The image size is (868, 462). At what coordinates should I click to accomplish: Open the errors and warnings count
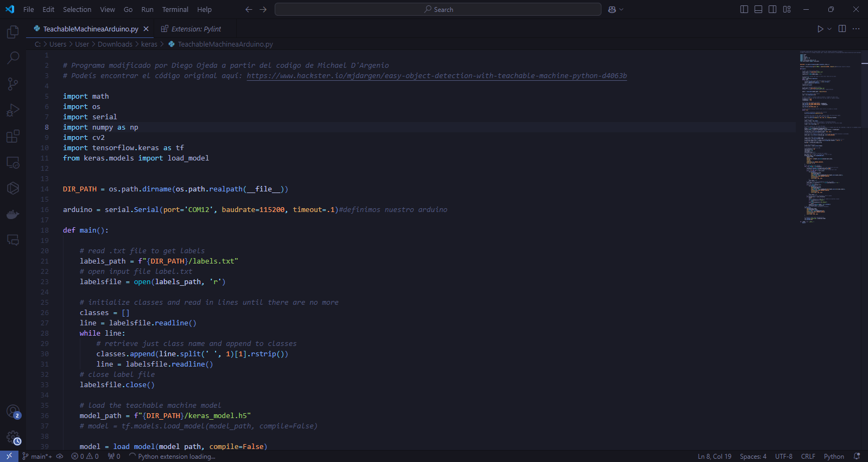click(x=85, y=456)
